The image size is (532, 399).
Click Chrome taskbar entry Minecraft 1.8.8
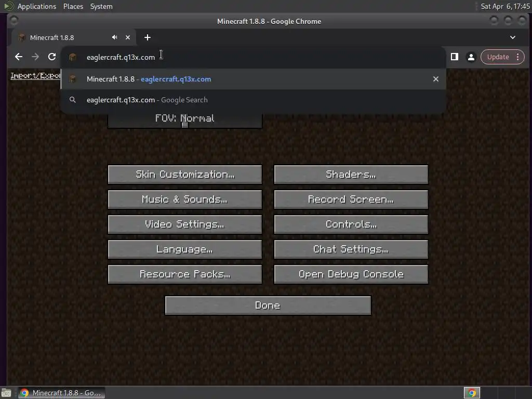(61, 393)
